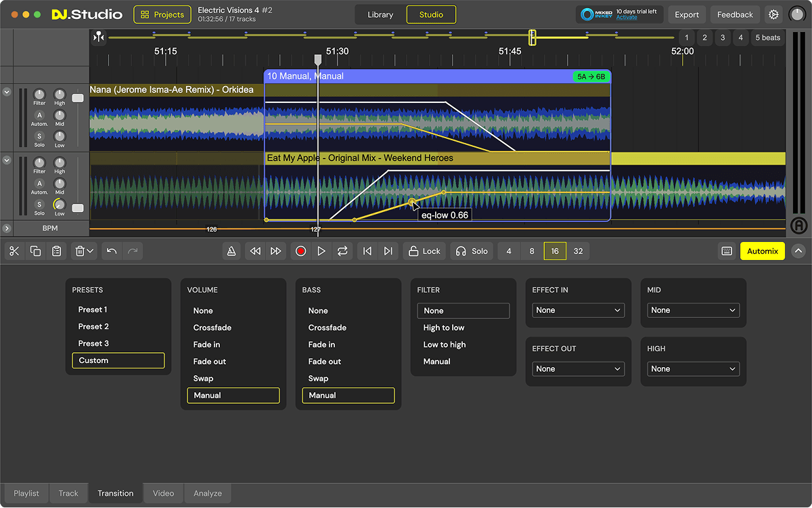Image resolution: width=812 pixels, height=508 pixels.
Task: Set transition length to 4 bars
Action: (x=509, y=251)
